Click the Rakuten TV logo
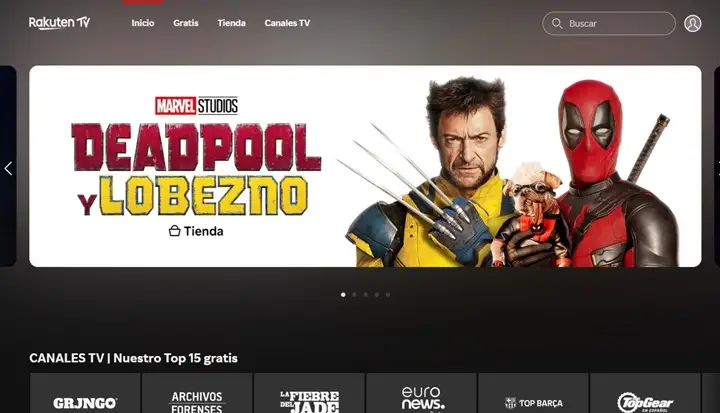Viewport: 720px width, 413px height. (59, 23)
